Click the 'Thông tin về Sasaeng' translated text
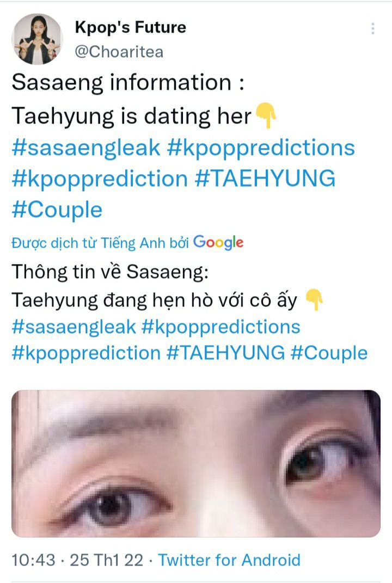This screenshot has width=392, height=583. tap(110, 272)
